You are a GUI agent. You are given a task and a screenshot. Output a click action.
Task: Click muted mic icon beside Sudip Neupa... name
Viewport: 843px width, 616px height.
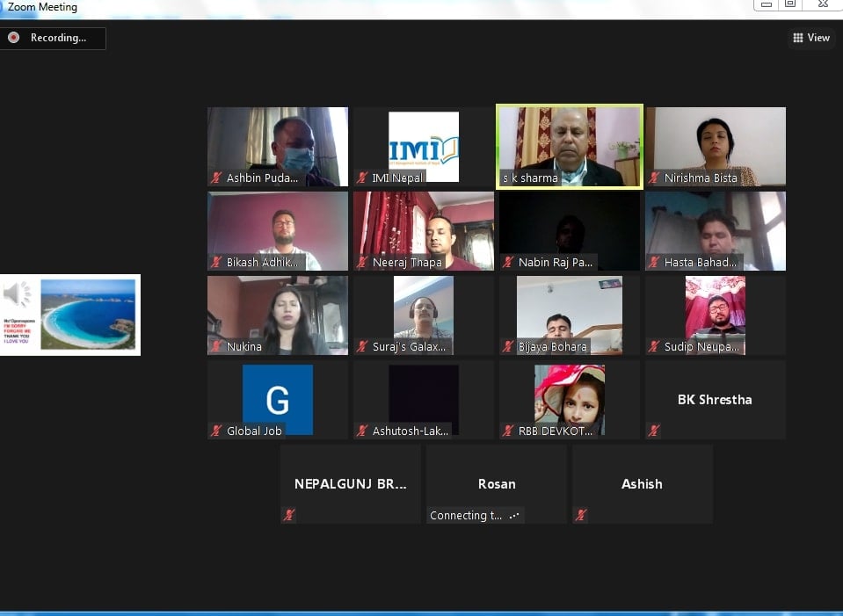[654, 347]
